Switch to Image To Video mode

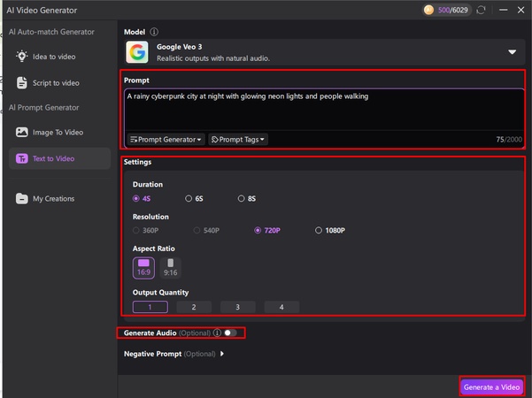[x=58, y=132]
